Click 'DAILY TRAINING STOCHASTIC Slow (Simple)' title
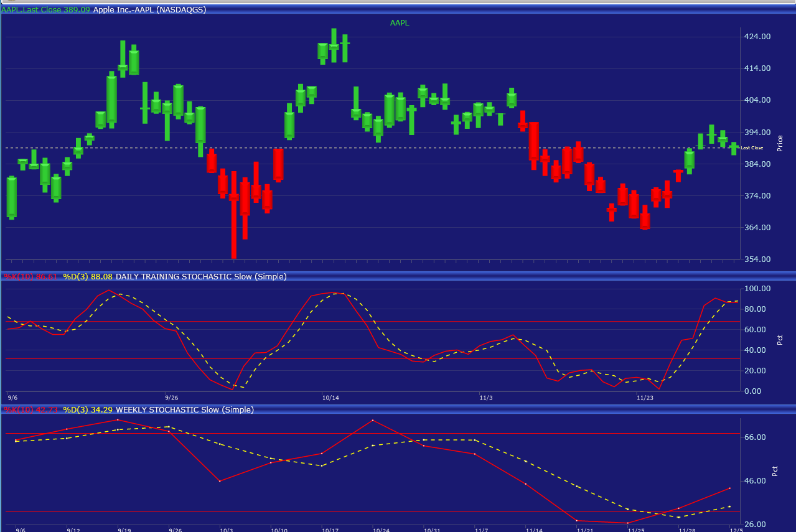The height and width of the screenshot is (532, 796). pos(201,276)
